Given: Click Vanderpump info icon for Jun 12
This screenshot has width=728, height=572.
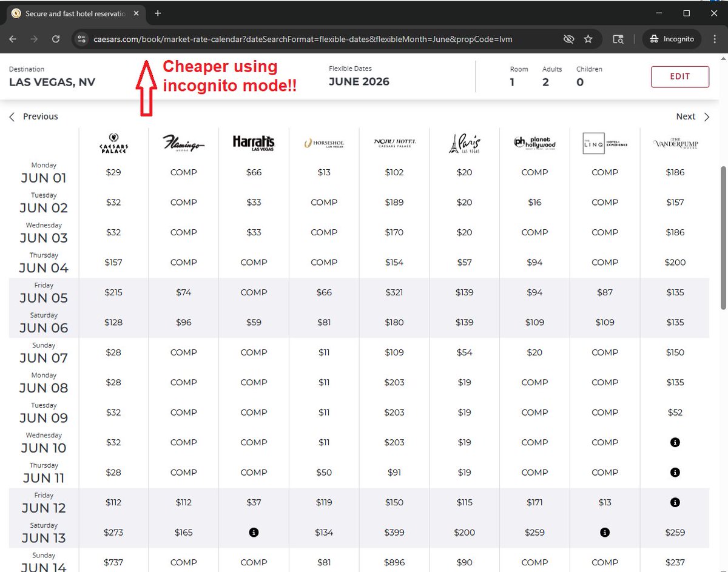Looking at the screenshot, I should coord(675,502).
